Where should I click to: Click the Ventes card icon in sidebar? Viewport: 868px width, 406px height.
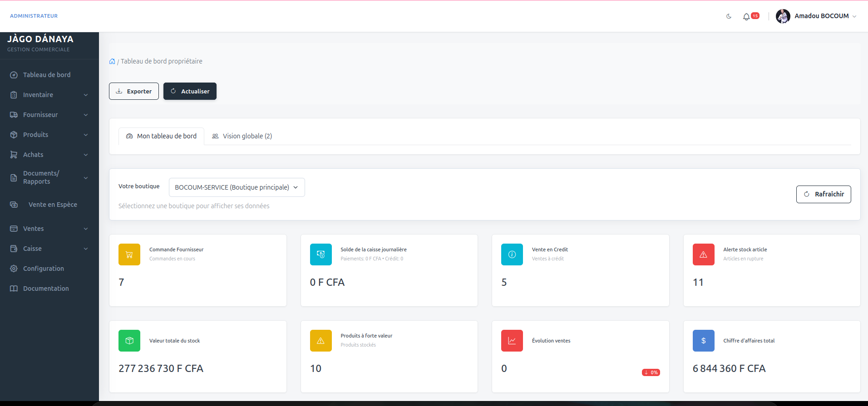[x=14, y=229]
